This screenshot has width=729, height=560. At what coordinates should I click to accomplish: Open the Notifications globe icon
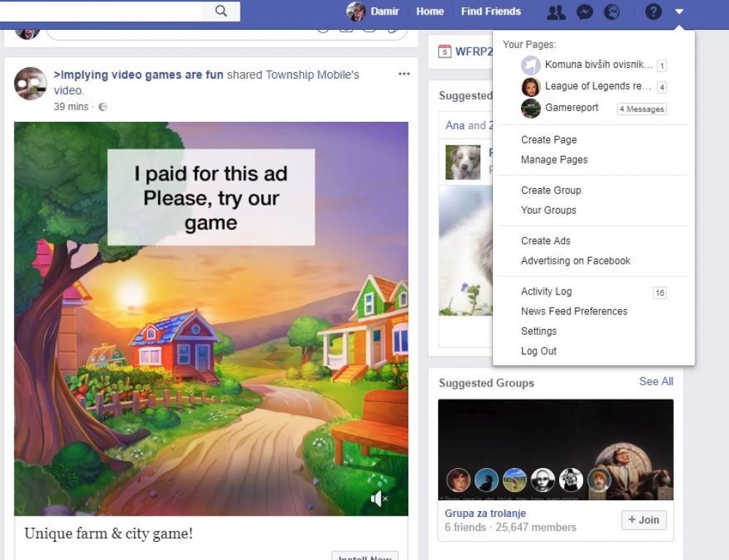click(612, 12)
